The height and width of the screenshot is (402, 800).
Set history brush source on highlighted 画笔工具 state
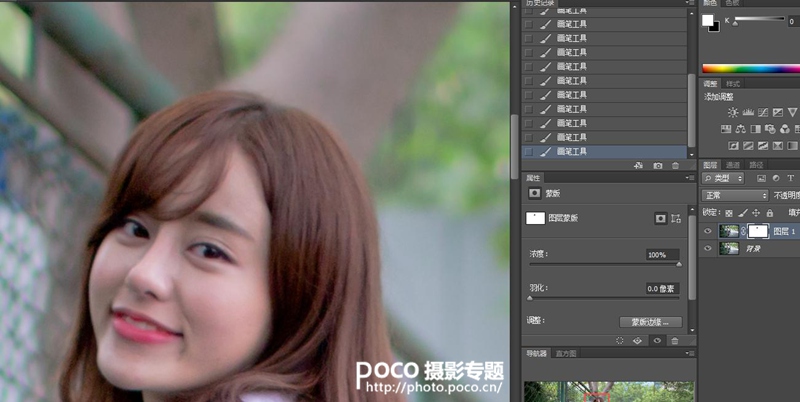(529, 152)
